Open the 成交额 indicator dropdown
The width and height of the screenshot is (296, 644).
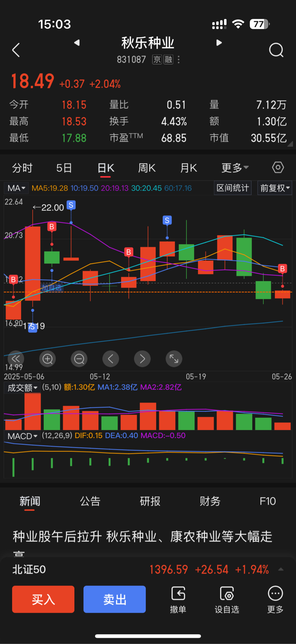(x=23, y=388)
